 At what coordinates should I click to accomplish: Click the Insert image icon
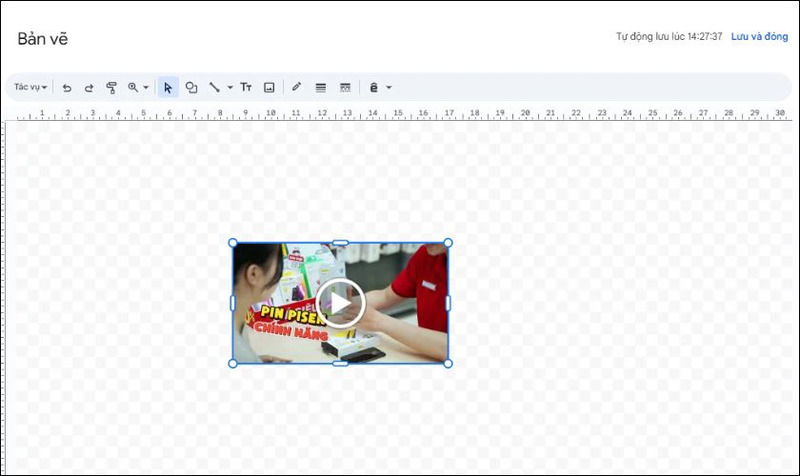point(269,88)
